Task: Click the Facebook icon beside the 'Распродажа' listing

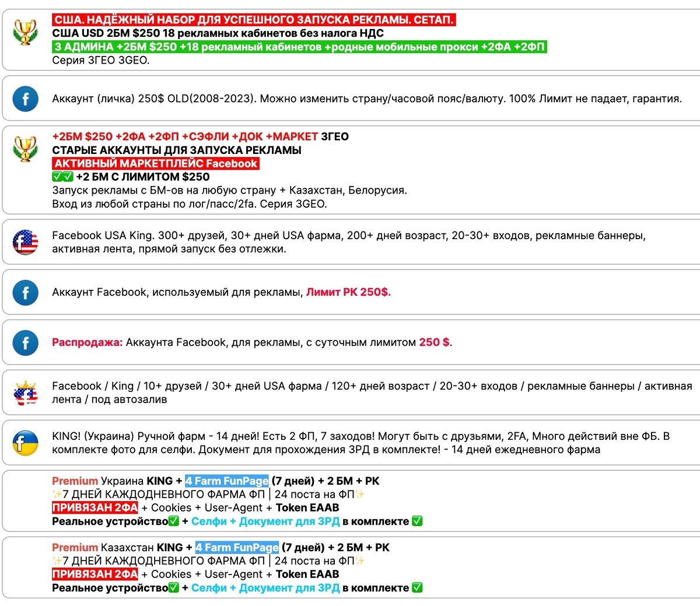Action: click(25, 343)
